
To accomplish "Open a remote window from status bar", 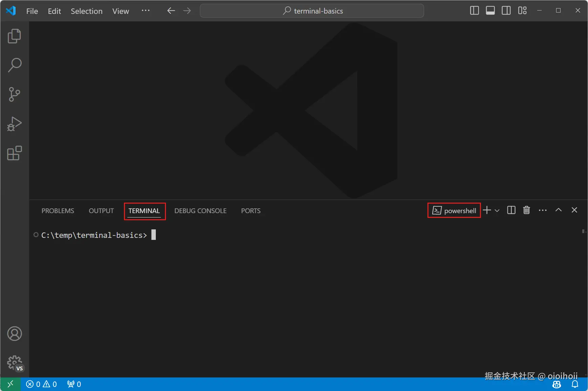I will tap(10, 384).
